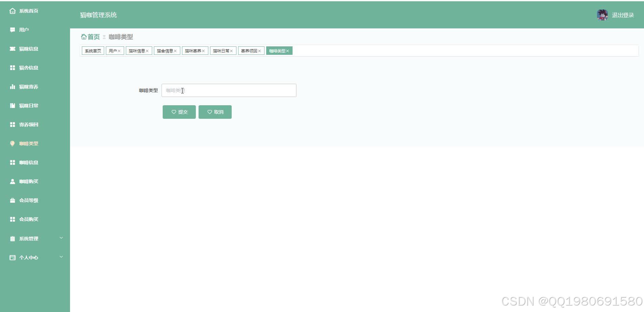The height and width of the screenshot is (312, 644).
Task: Click the grid icon beside 会员购买
Action: coord(13,219)
